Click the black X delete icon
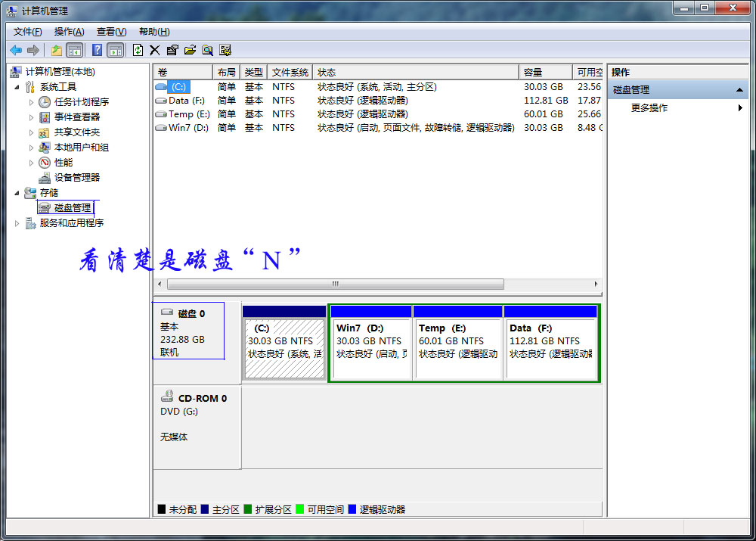This screenshot has width=756, height=541. [x=155, y=50]
